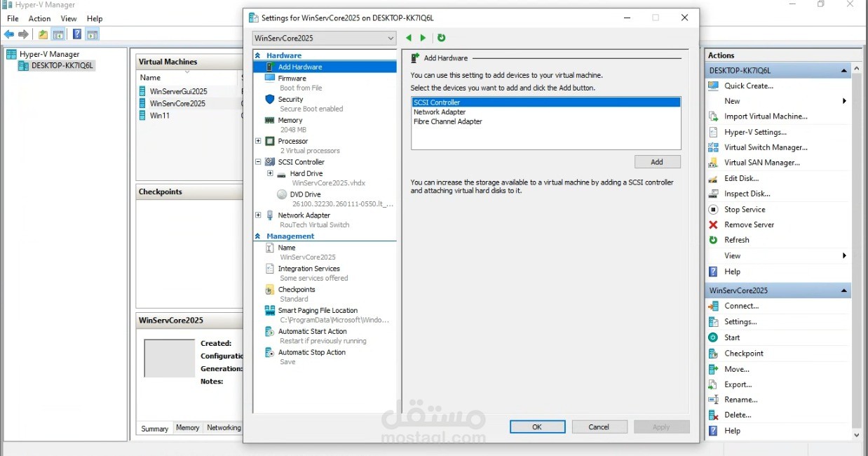Screen dimensions: 868x456
Task: Switch to the Memory tab
Action: pyautogui.click(x=187, y=428)
